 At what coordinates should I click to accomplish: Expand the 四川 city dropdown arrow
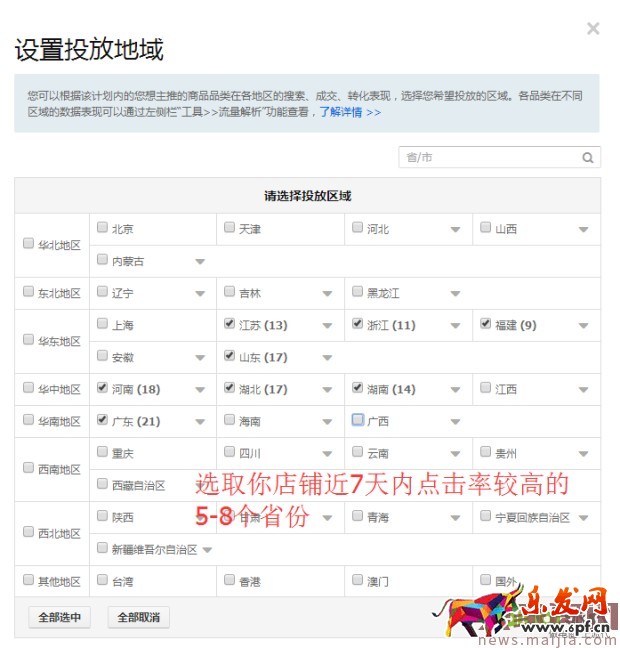tap(327, 454)
